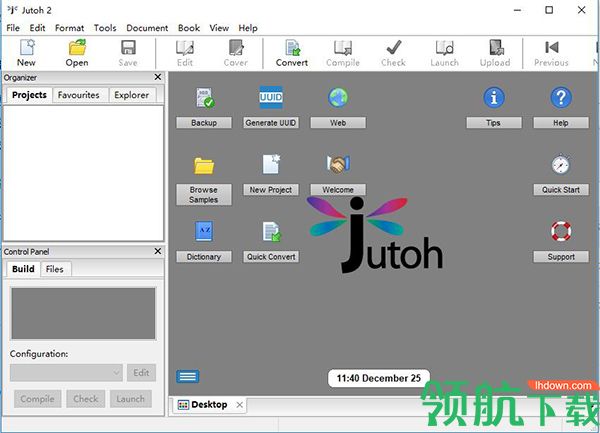The height and width of the screenshot is (433, 600).
Task: Switch to the Projects tab
Action: tap(29, 95)
